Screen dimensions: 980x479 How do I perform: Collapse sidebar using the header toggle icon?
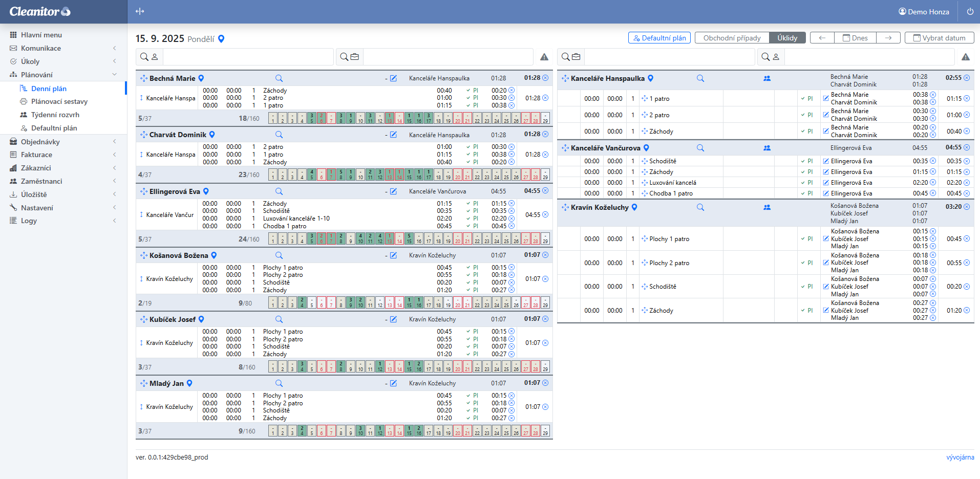pos(140,11)
